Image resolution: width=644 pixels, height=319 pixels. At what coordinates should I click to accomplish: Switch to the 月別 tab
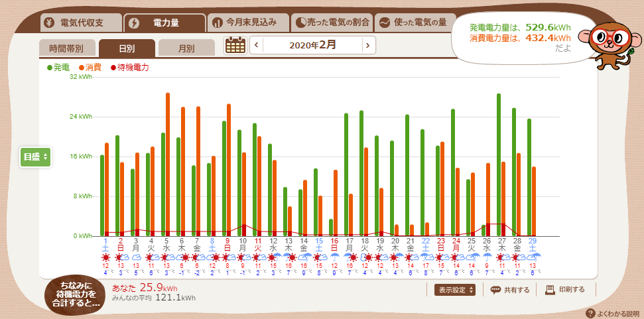(186, 48)
